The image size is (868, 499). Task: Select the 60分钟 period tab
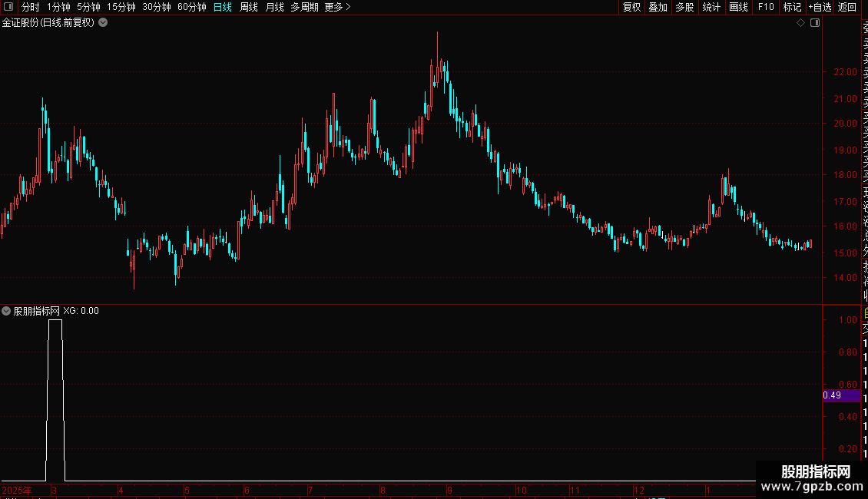pyautogui.click(x=192, y=7)
